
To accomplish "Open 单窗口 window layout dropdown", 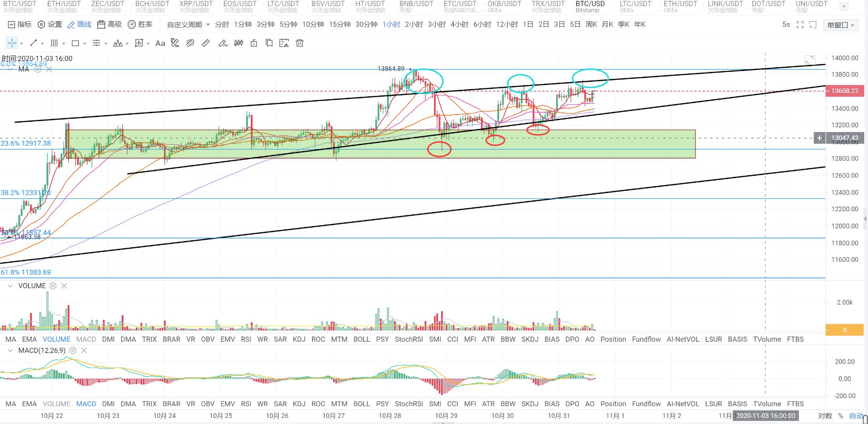I will pyautogui.click(x=841, y=25).
